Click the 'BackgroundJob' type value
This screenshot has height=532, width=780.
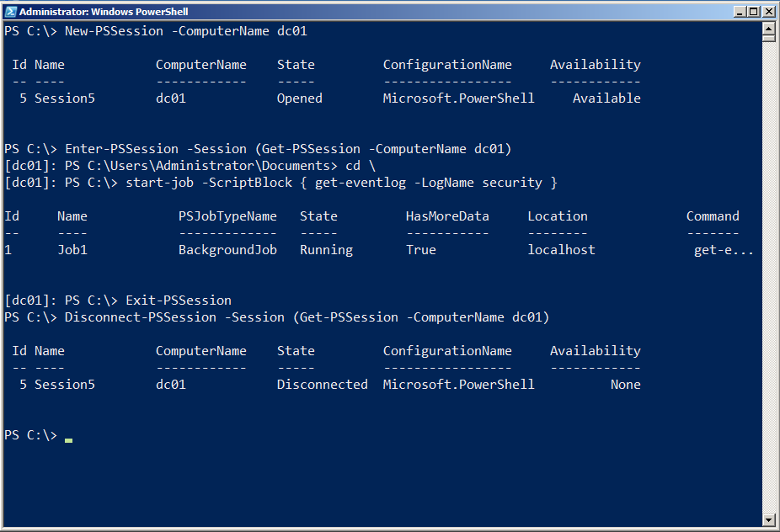pyautogui.click(x=227, y=250)
